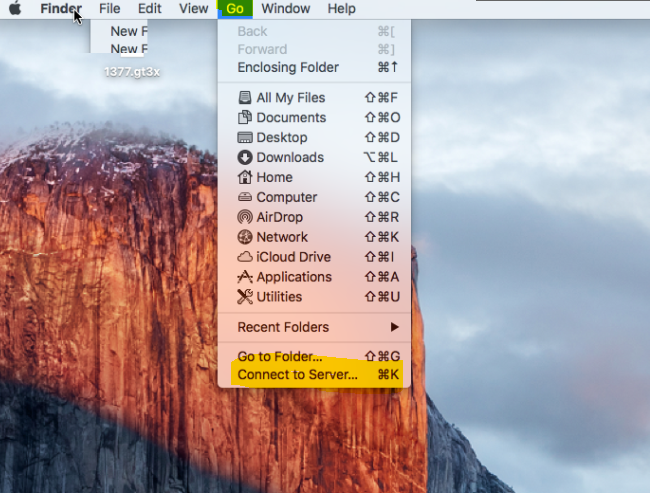Open the Window menu
This screenshot has height=494, width=652.
286,8
